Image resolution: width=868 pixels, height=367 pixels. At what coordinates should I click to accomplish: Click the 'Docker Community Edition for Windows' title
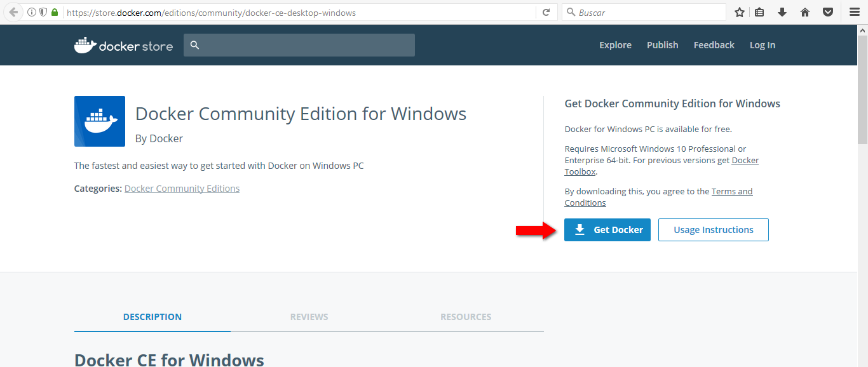[301, 114]
